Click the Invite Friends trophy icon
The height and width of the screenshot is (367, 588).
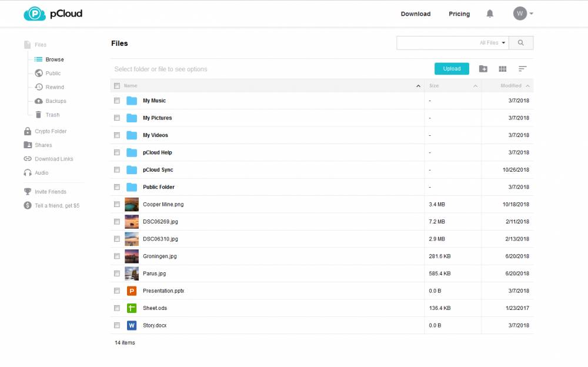coord(28,191)
